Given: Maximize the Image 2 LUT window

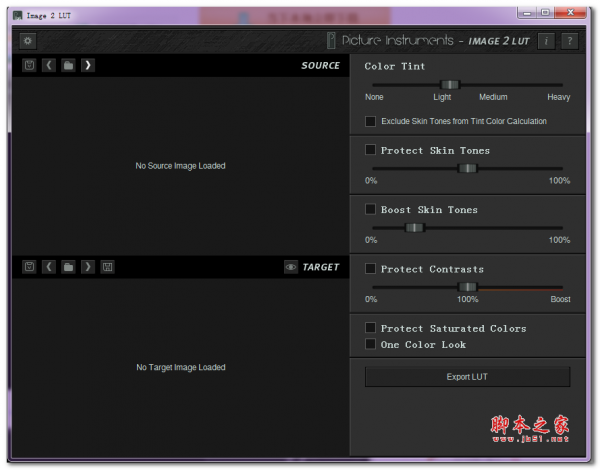Looking at the screenshot, I should click(545, 13).
